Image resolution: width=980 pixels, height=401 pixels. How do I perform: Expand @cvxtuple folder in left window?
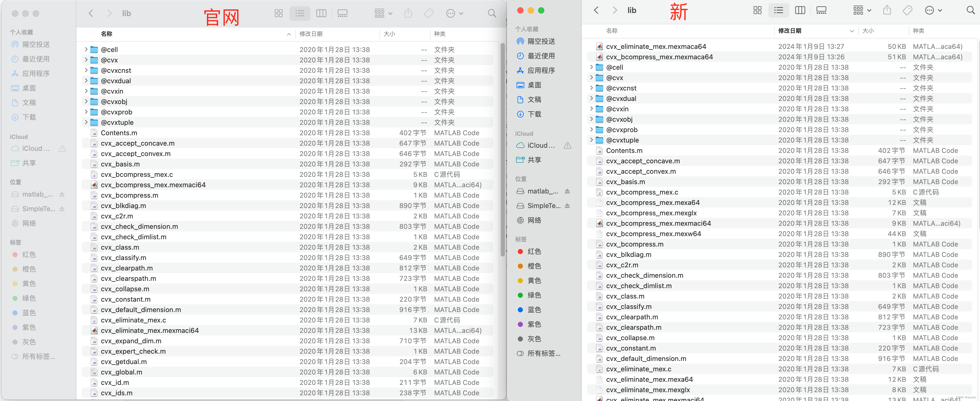pos(86,122)
